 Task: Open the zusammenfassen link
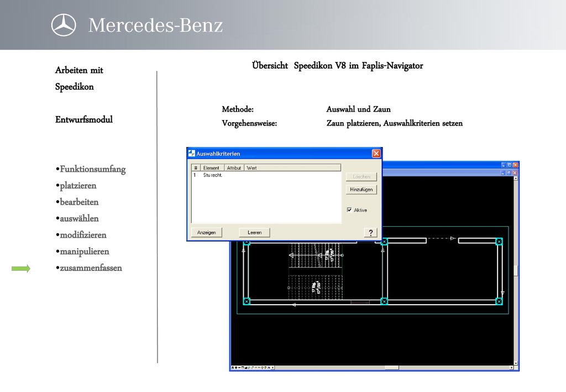91,268
